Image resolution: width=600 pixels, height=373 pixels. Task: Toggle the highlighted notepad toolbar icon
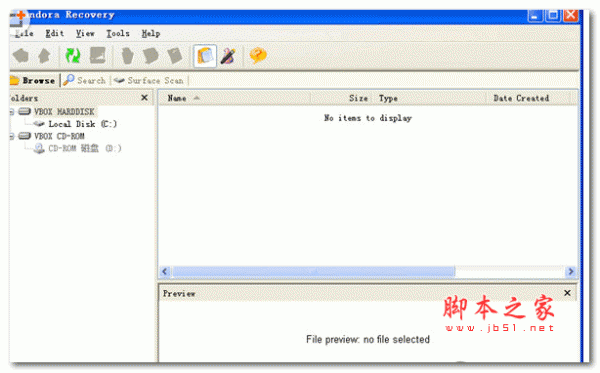pos(205,56)
